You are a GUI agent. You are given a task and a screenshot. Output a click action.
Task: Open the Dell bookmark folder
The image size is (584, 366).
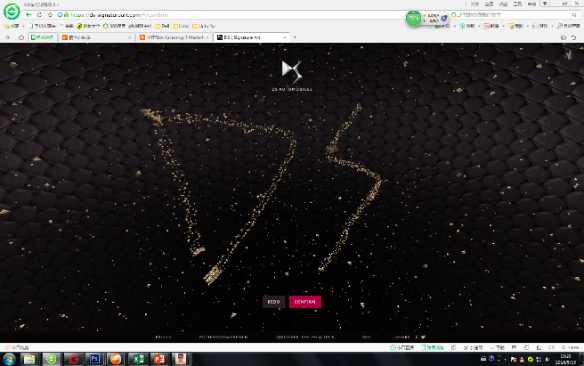click(x=162, y=26)
